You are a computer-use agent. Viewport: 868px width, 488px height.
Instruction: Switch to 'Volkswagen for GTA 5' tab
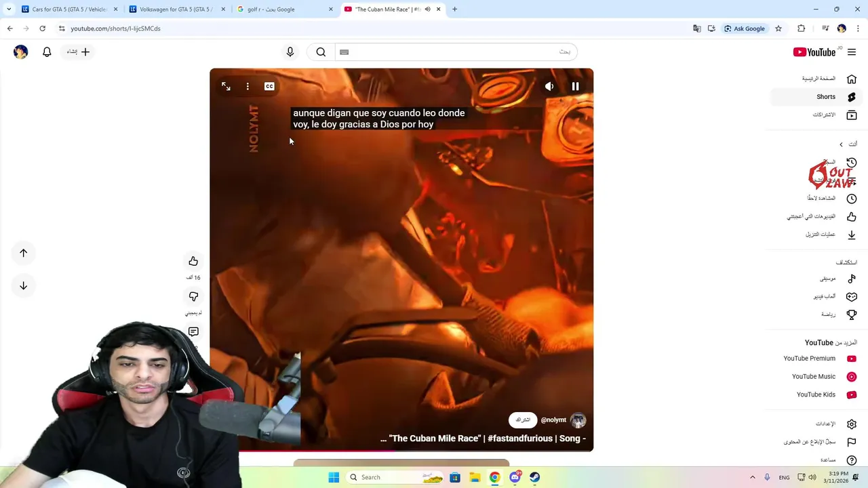tap(176, 9)
